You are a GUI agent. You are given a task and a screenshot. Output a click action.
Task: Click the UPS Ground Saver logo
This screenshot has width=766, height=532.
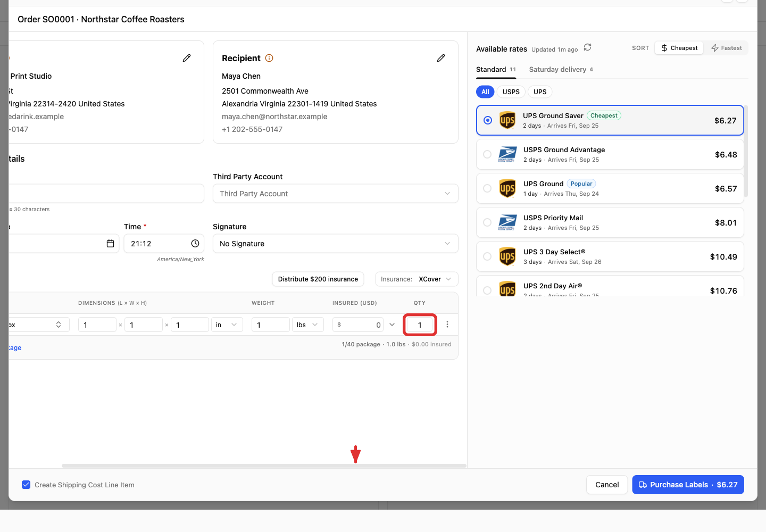(507, 120)
